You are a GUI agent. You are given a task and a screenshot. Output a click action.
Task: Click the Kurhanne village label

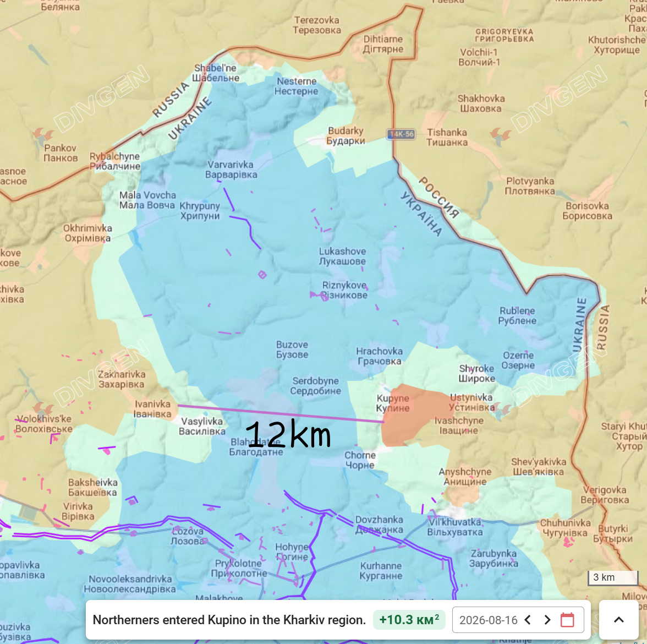pos(381,571)
